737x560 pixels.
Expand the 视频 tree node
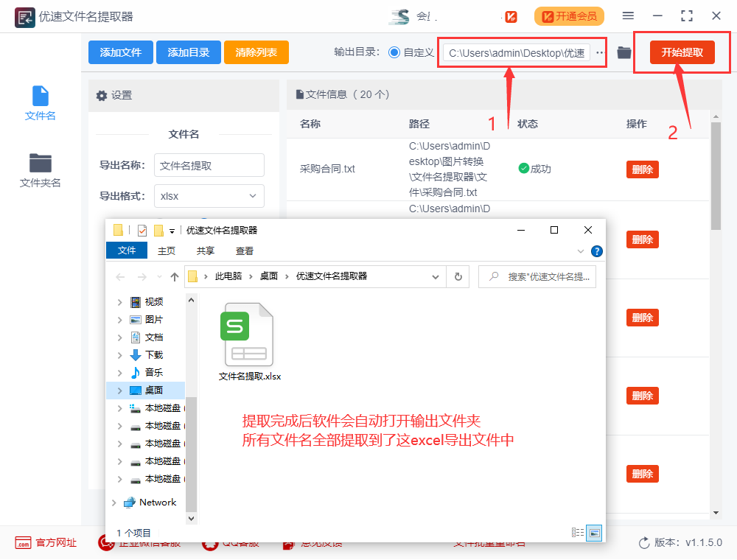click(119, 302)
